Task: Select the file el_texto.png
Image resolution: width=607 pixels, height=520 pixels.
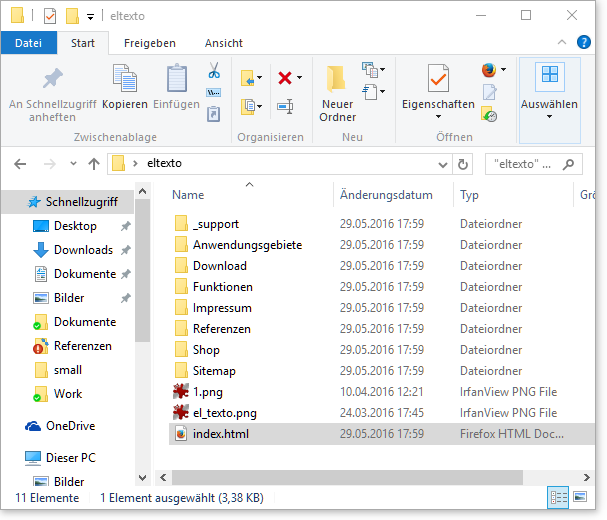Action: pyautogui.click(x=225, y=413)
